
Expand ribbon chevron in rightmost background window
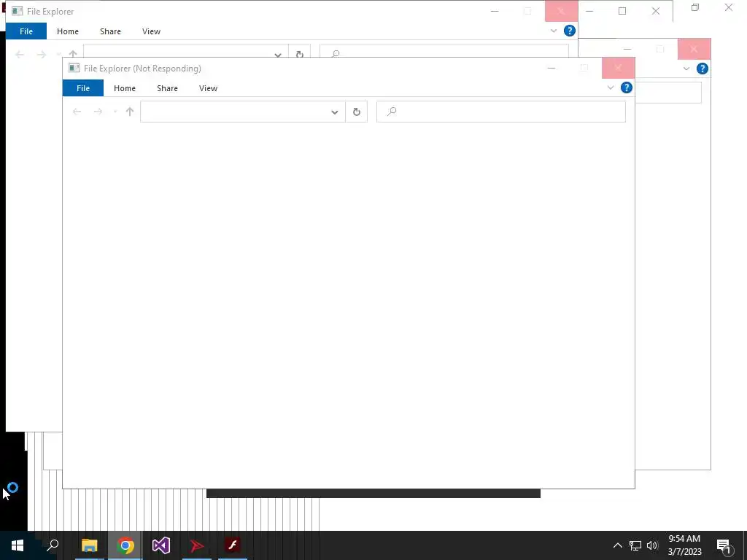(686, 69)
